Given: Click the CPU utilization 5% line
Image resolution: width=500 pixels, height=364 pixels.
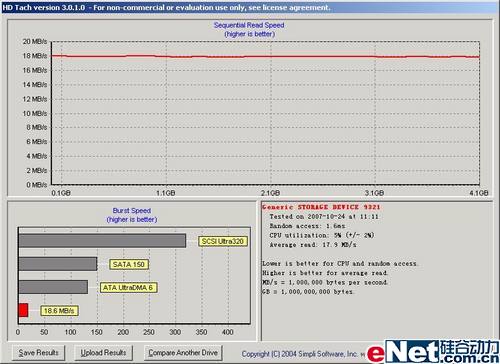Looking at the screenshot, I should 321,235.
